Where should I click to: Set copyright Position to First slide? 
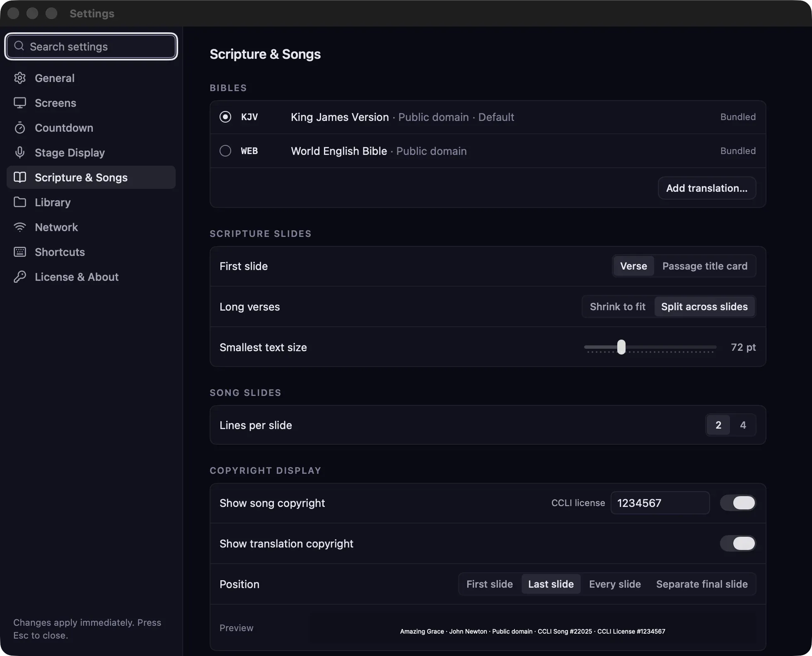point(490,584)
